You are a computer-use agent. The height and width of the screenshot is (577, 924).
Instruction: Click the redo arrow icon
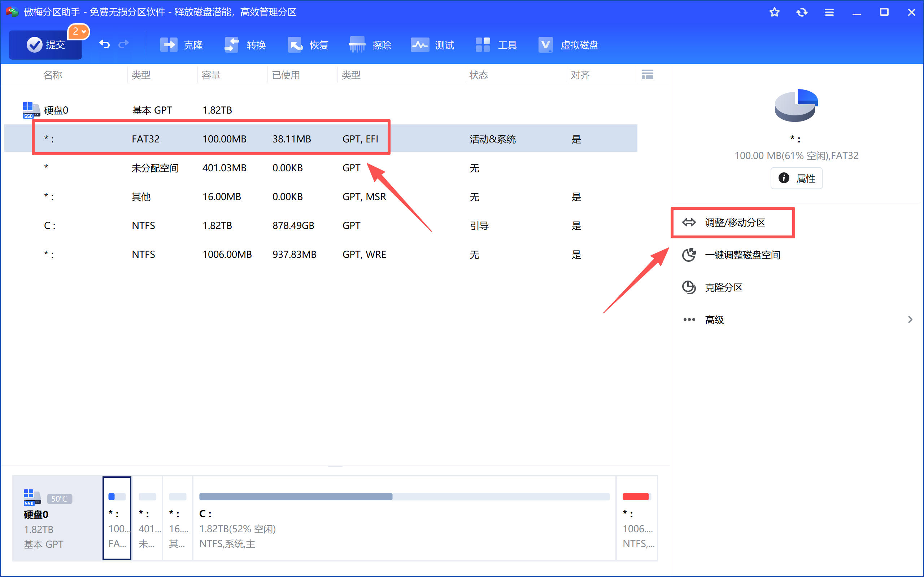[123, 45]
